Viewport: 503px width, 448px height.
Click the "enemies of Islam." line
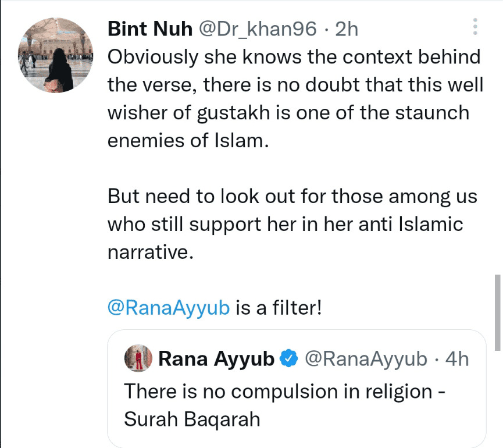pyautogui.click(x=189, y=141)
